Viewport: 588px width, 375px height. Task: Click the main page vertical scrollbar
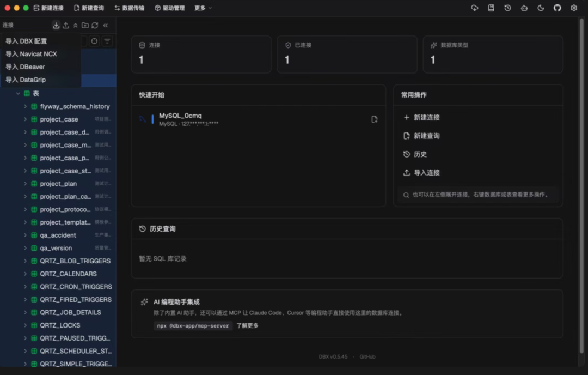581,186
